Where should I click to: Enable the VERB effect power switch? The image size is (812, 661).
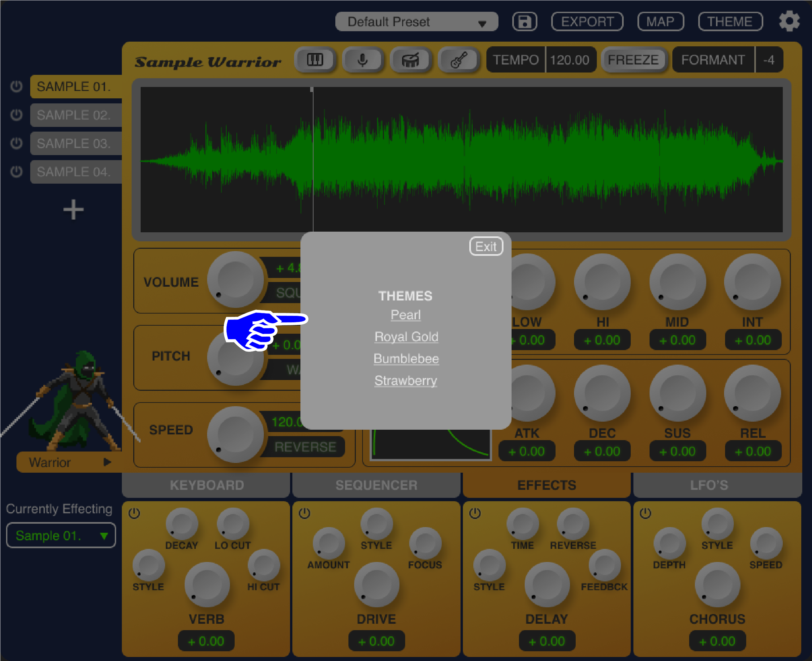click(134, 513)
